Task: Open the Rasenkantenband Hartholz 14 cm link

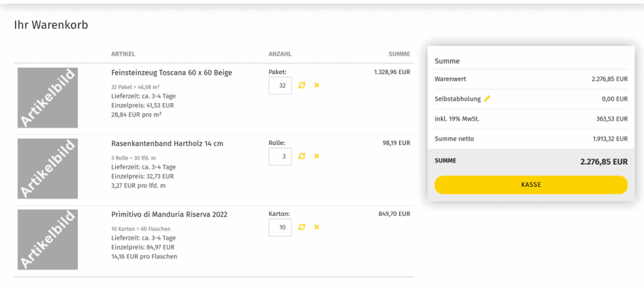Action: click(x=167, y=144)
